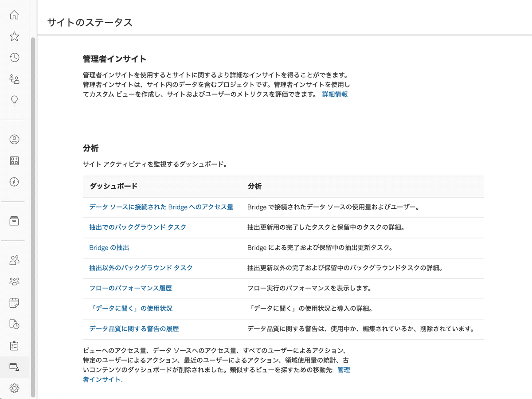Click the 分析 column header in the table
The height and width of the screenshot is (399, 532).
254,187
